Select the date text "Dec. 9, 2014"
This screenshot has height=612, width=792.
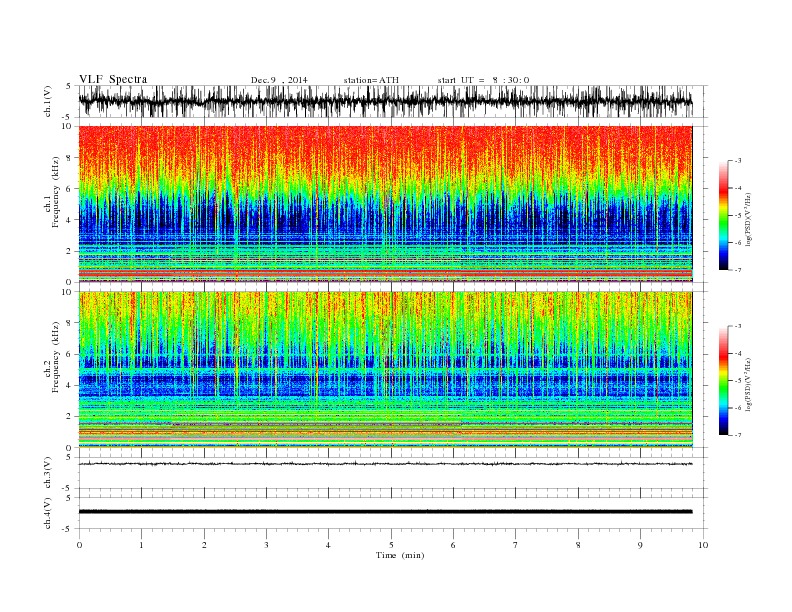pos(279,80)
